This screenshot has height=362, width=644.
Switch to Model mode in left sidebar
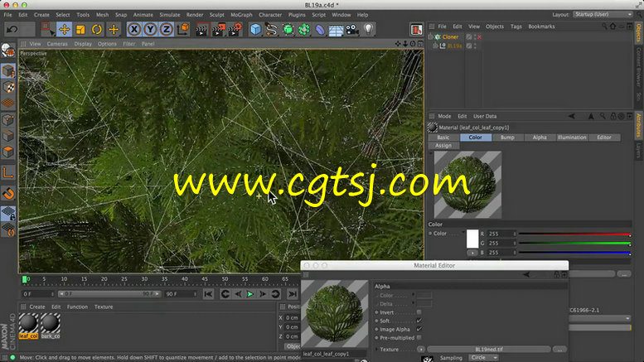click(x=7, y=71)
